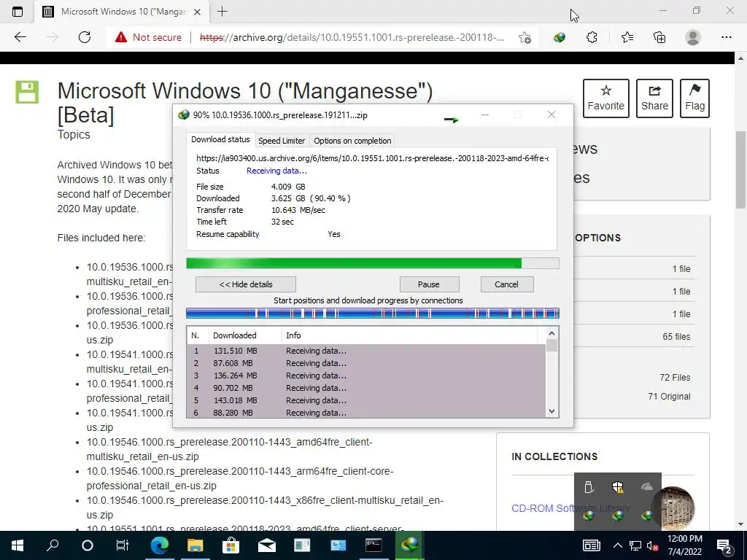Open Edge Settings and more menu
Image resolution: width=747 pixels, height=560 pixels.
(x=726, y=37)
